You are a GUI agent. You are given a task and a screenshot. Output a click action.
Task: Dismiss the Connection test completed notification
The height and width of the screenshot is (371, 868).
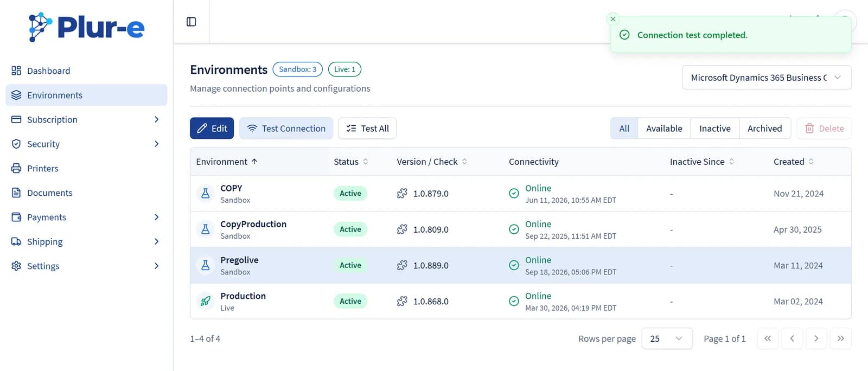(613, 19)
